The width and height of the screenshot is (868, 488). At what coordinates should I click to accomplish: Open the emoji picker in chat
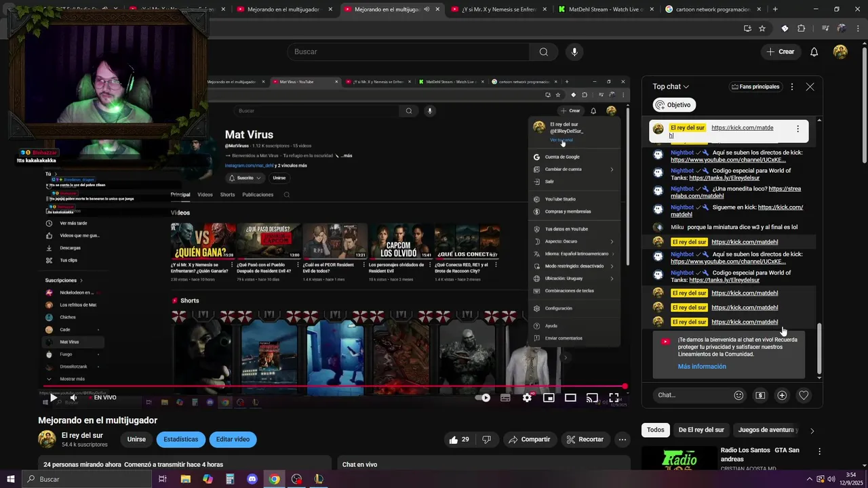(738, 395)
